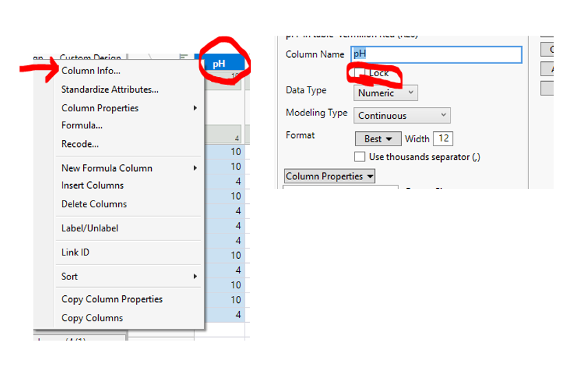
Task: Open the Best format dropdown button
Action: 378,139
